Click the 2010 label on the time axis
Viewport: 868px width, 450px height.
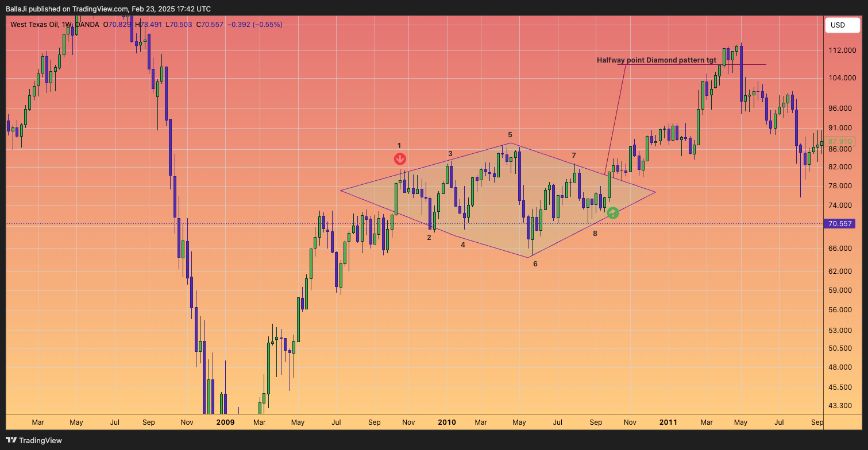click(447, 422)
